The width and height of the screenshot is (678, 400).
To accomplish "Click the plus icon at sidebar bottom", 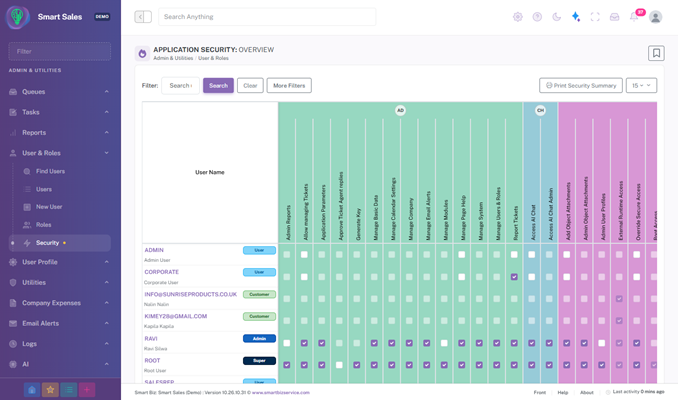I will (87, 390).
